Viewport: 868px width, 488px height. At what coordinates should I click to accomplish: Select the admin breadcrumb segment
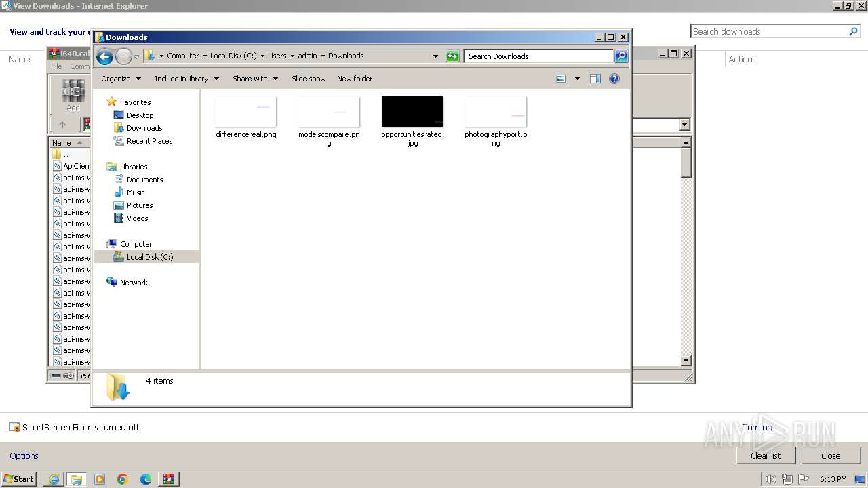coord(307,56)
